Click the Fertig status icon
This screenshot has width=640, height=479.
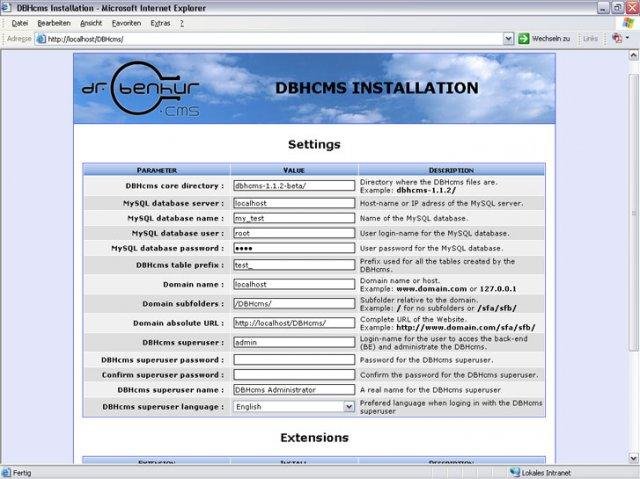coord(6,473)
